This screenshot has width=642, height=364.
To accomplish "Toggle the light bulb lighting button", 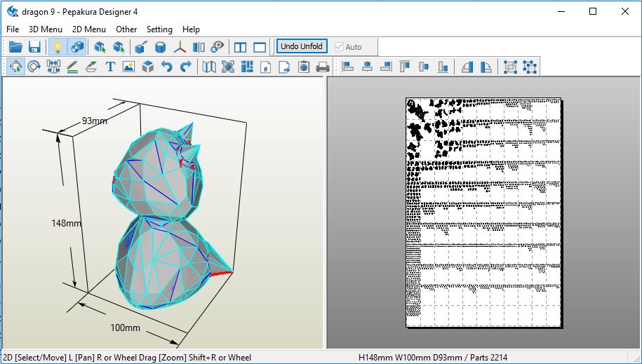I will (x=58, y=47).
